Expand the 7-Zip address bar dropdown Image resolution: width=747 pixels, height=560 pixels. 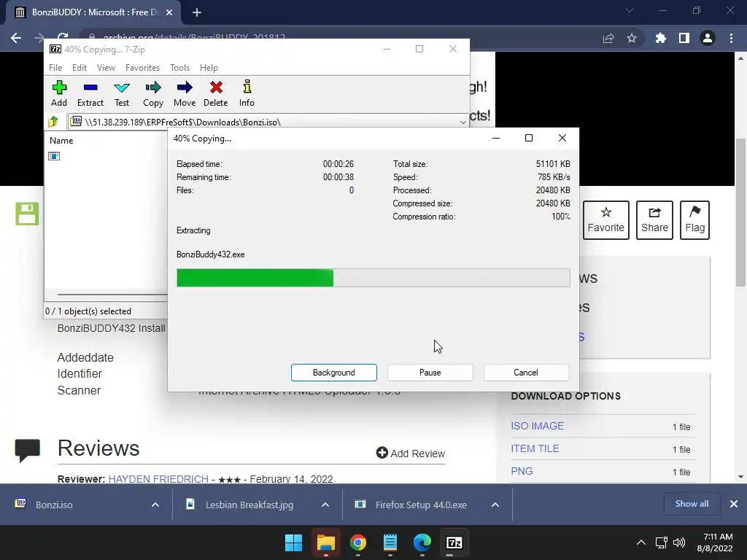click(462, 122)
